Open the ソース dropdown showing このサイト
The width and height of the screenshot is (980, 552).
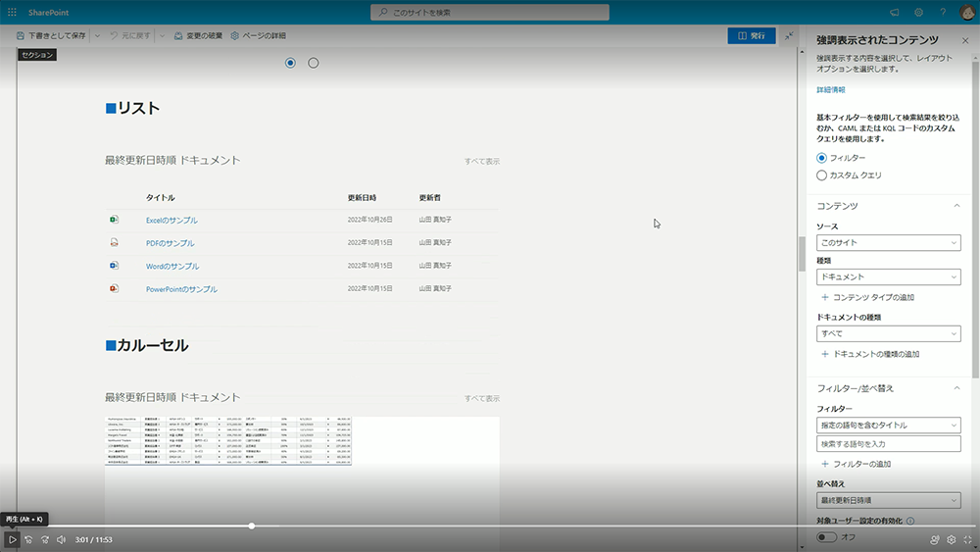888,242
